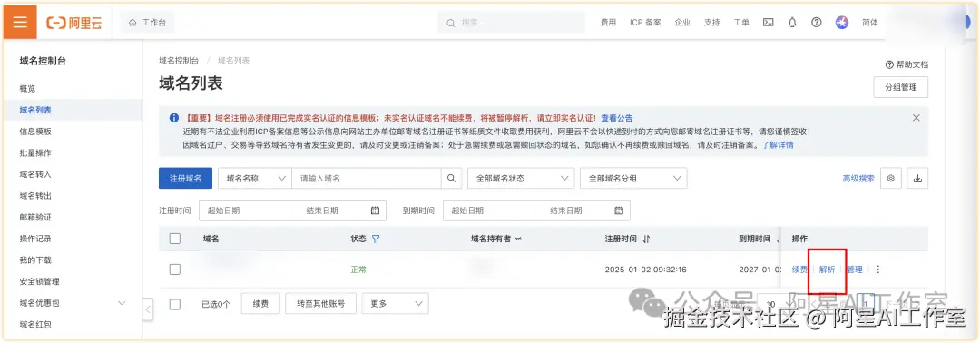
Task: Open the 全部域名分组 dropdown
Action: pyautogui.click(x=633, y=178)
